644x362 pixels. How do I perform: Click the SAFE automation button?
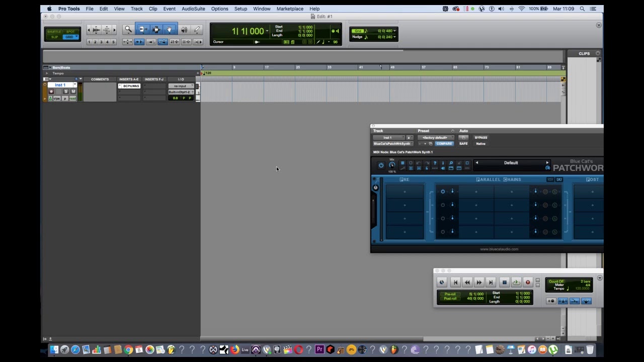pos(463,144)
